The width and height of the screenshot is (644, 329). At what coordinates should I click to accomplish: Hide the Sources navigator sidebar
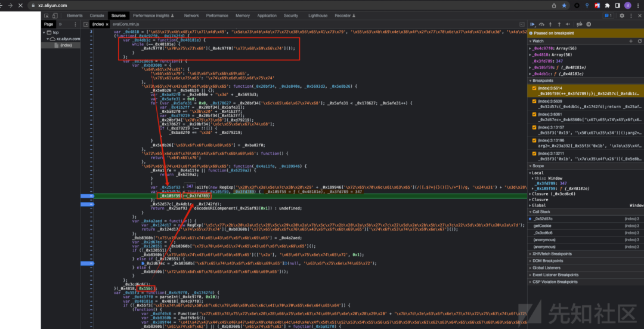click(x=86, y=24)
